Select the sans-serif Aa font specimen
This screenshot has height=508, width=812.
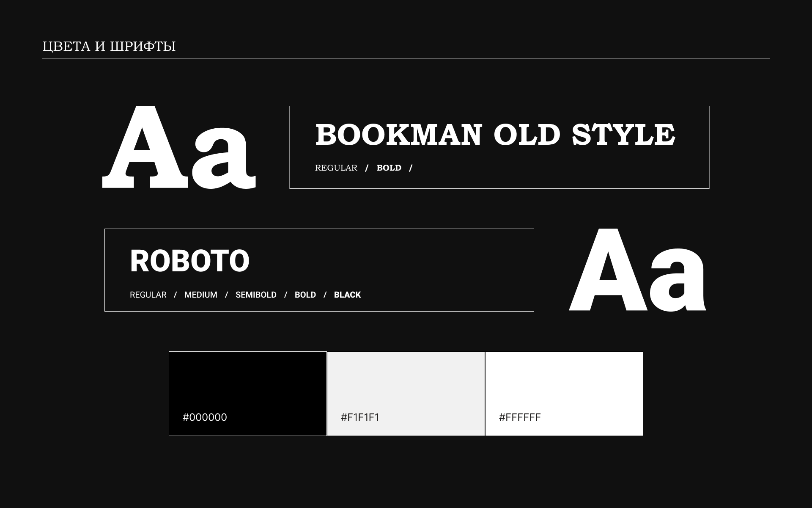click(637, 271)
